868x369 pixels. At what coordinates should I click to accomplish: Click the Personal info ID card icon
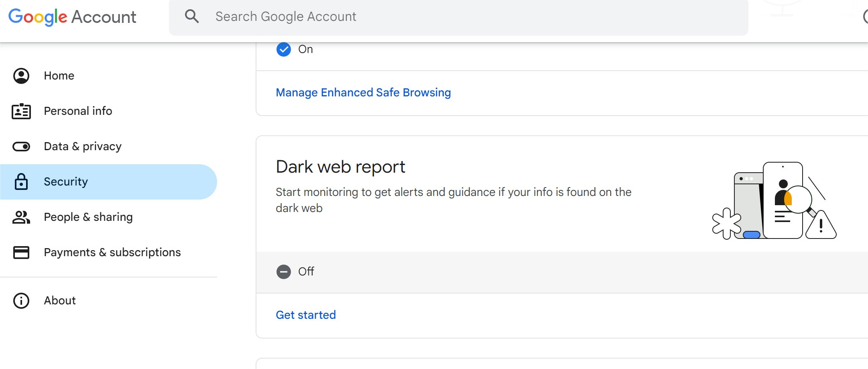tap(21, 111)
